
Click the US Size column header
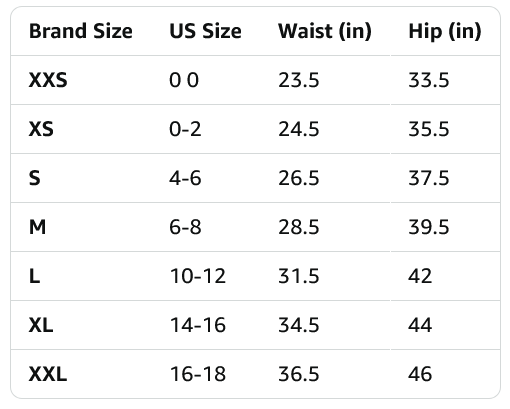[x=205, y=31]
